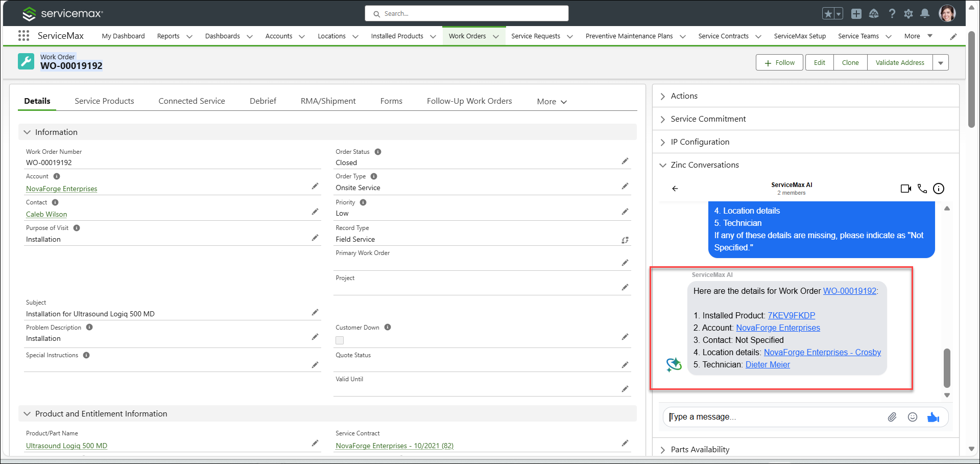Go back in Zinc conversation list
Screen dimensions: 980x464
pyautogui.click(x=675, y=189)
